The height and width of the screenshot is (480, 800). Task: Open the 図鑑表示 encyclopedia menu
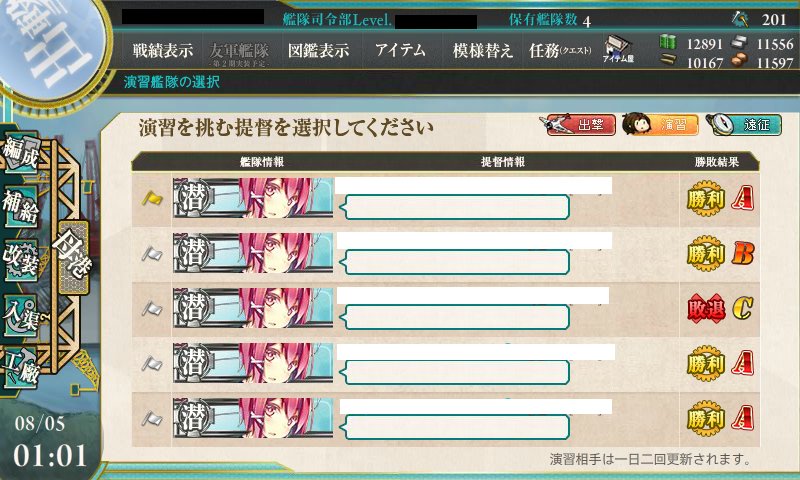318,50
